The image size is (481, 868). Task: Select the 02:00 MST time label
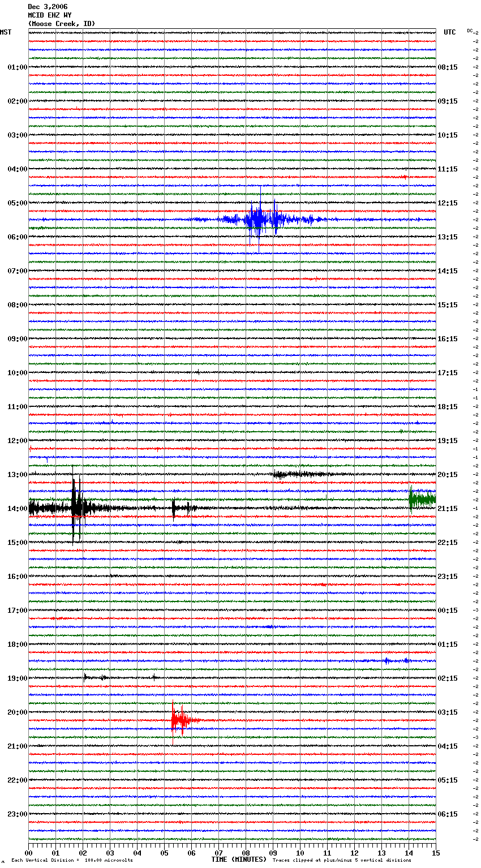click(x=17, y=101)
